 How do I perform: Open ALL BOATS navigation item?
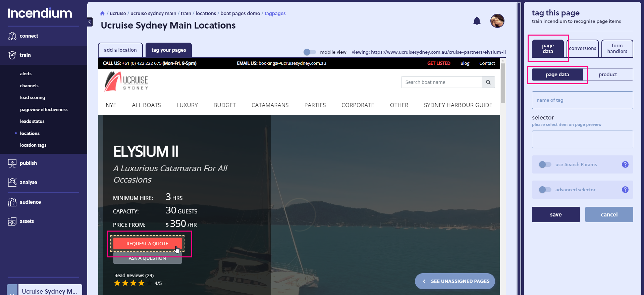click(146, 105)
